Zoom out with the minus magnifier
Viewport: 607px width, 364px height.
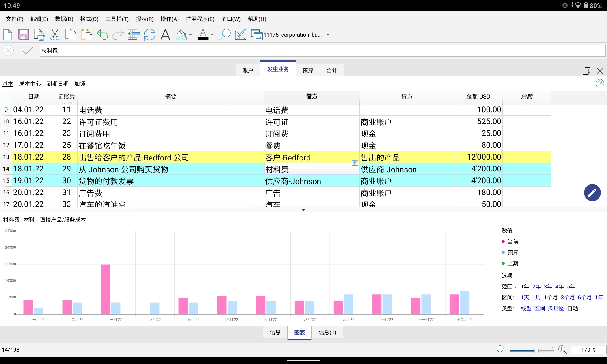(501, 350)
